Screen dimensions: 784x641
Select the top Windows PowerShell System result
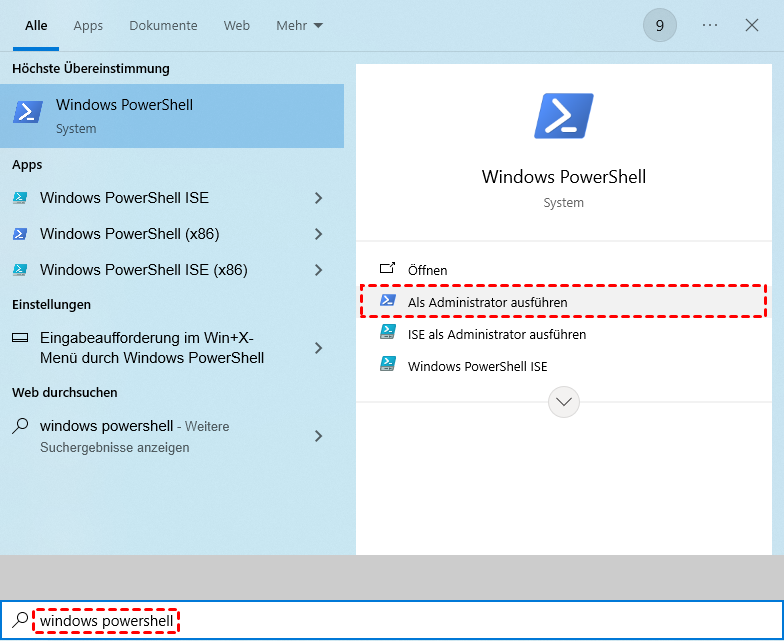pos(172,115)
